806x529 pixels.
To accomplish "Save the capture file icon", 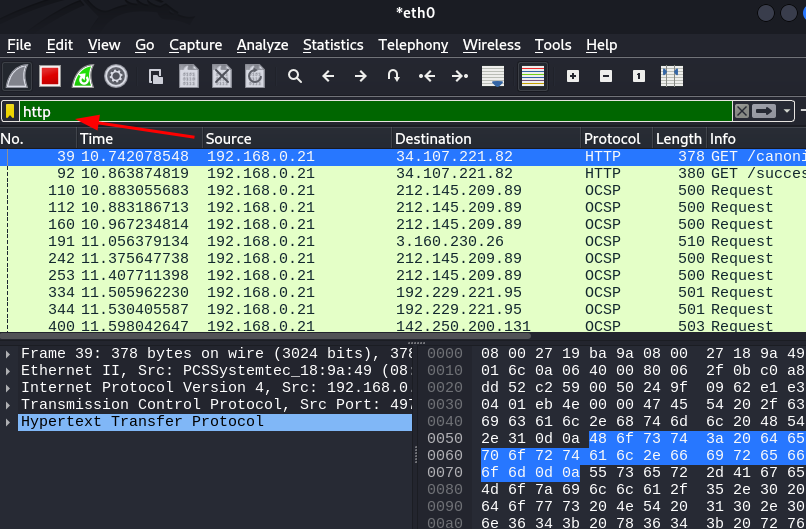I will [189, 77].
